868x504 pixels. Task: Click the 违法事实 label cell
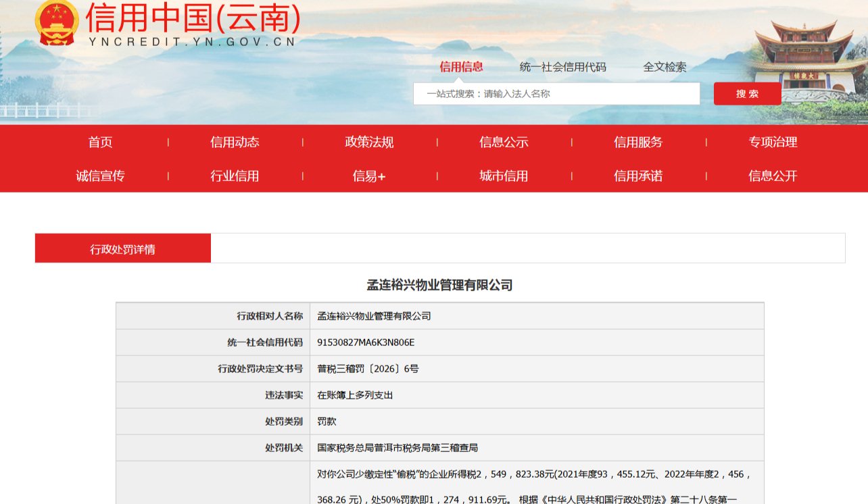click(213, 395)
